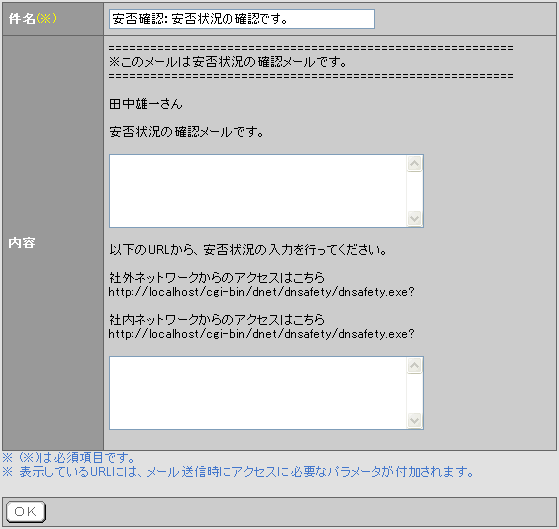Click lower textarea's scroll-up arrow
This screenshot has height=529, width=559.
tap(415, 365)
